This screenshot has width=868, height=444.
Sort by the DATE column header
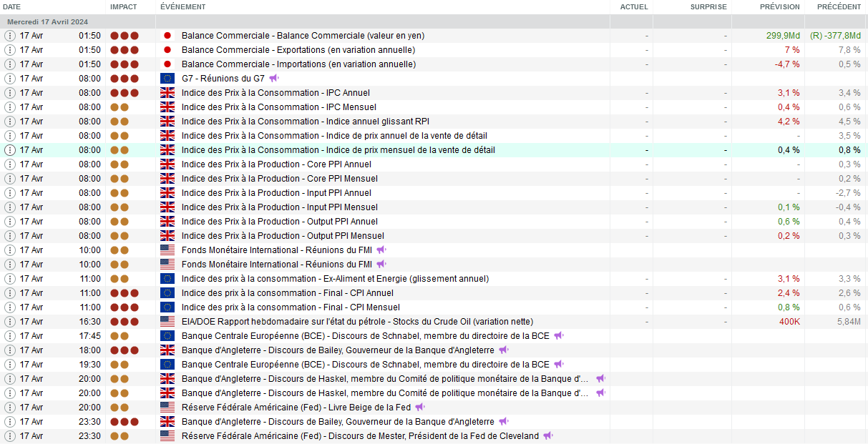coord(12,6)
